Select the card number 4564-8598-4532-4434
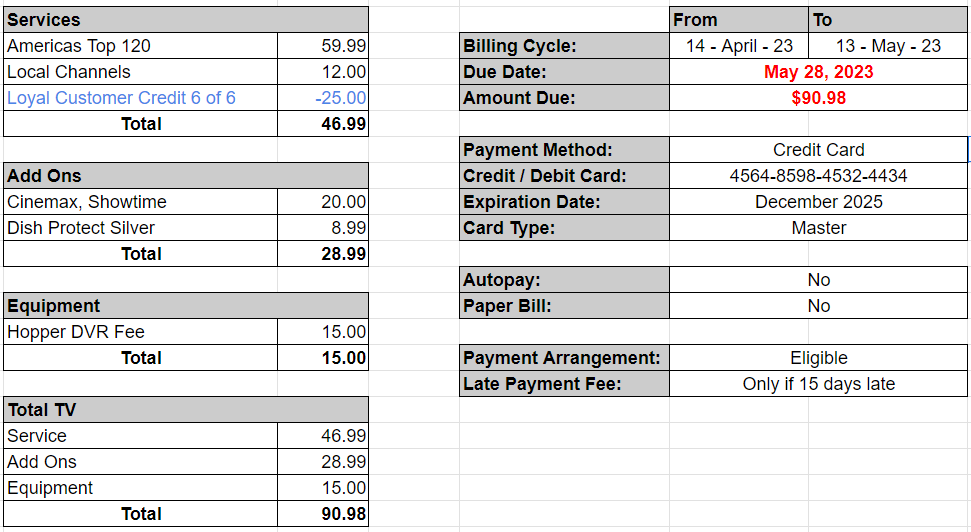Image resolution: width=971 pixels, height=532 pixels. click(x=818, y=176)
